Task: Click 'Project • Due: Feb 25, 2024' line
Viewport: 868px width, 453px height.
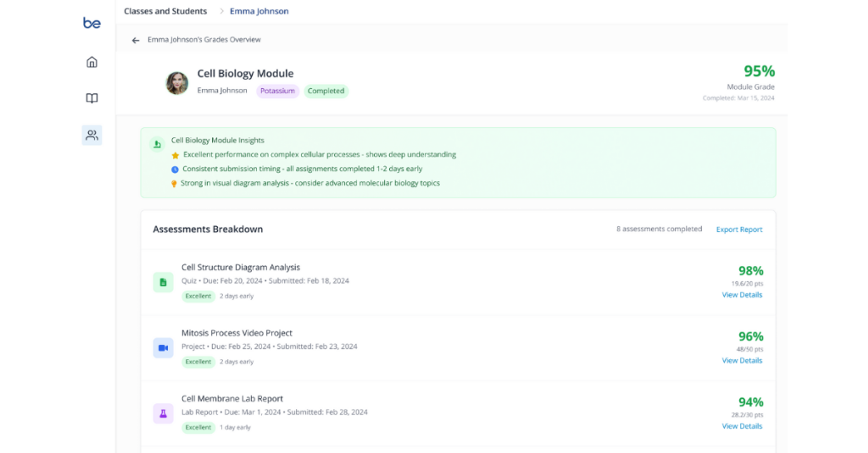Action: tap(269, 347)
